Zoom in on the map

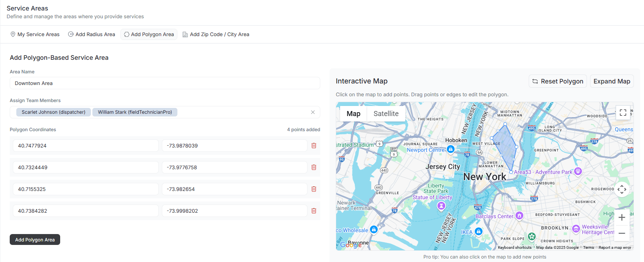click(621, 217)
